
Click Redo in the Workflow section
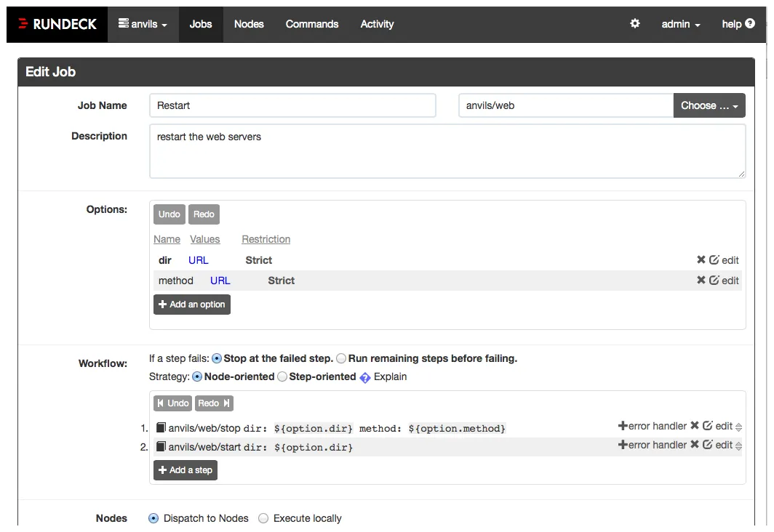[x=214, y=403]
